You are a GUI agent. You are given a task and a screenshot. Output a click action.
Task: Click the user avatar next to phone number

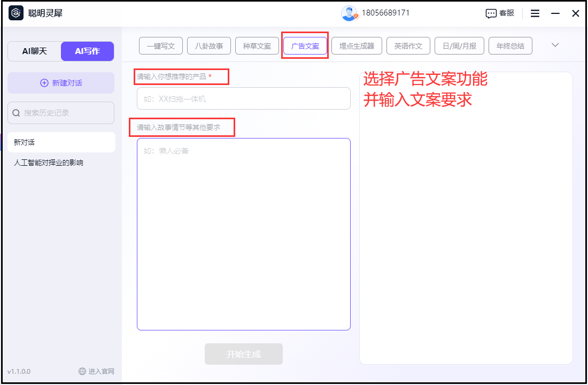click(x=350, y=13)
